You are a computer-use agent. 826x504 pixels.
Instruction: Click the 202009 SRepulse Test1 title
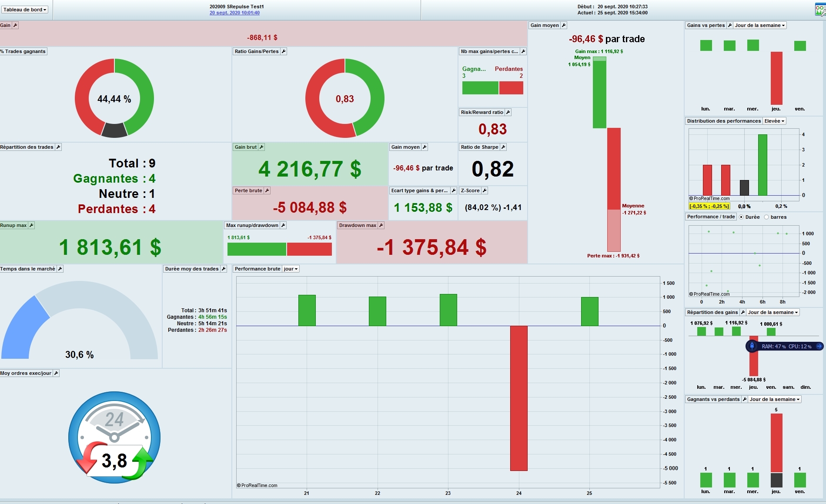237,7
